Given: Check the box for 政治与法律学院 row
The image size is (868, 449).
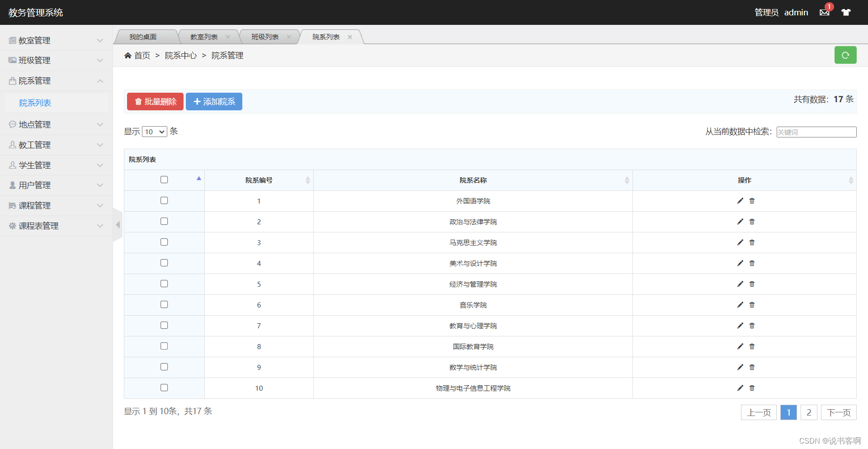Looking at the screenshot, I should (164, 221).
